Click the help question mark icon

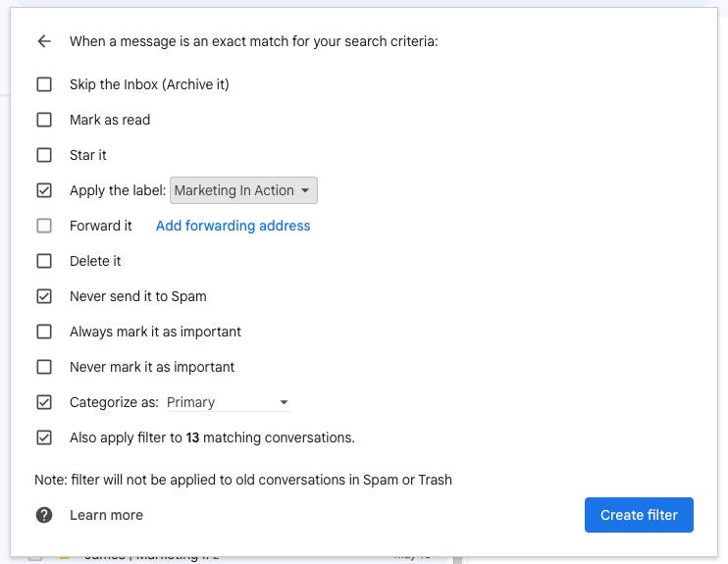pos(44,515)
